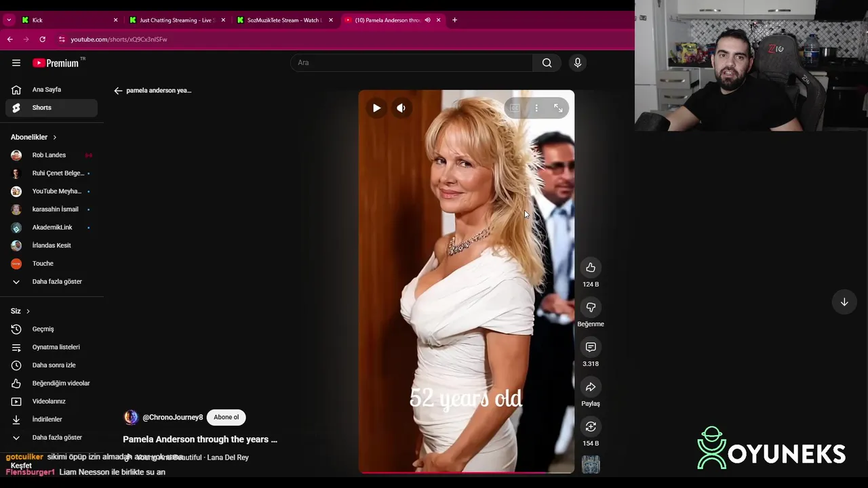Open Ana Sayfa in sidebar

click(x=52, y=89)
